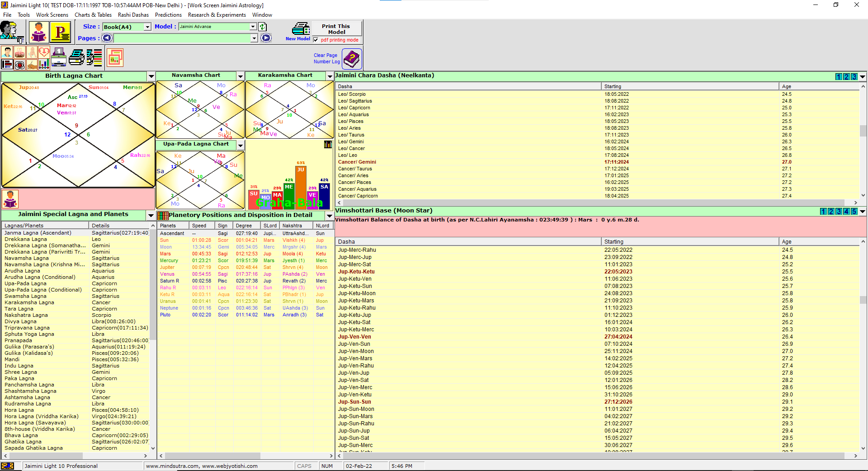Toggle pdf printing mode checkbox
868x471 pixels.
click(x=316, y=40)
